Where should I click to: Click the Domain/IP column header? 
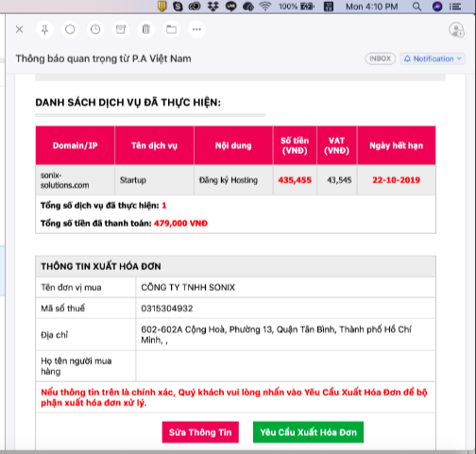click(x=76, y=145)
